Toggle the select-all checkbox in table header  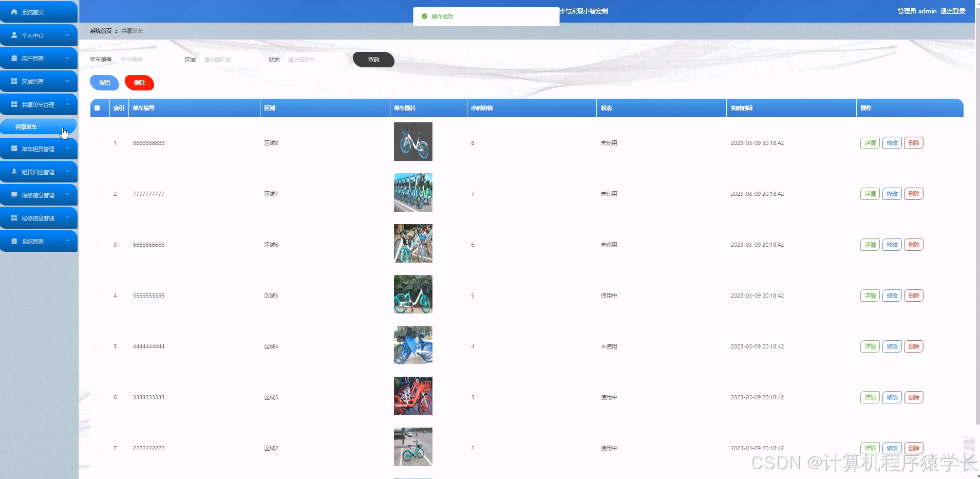coord(97,108)
